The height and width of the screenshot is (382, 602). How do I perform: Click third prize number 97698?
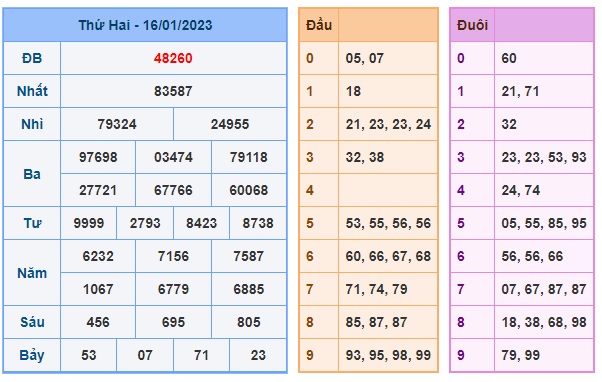(98, 157)
